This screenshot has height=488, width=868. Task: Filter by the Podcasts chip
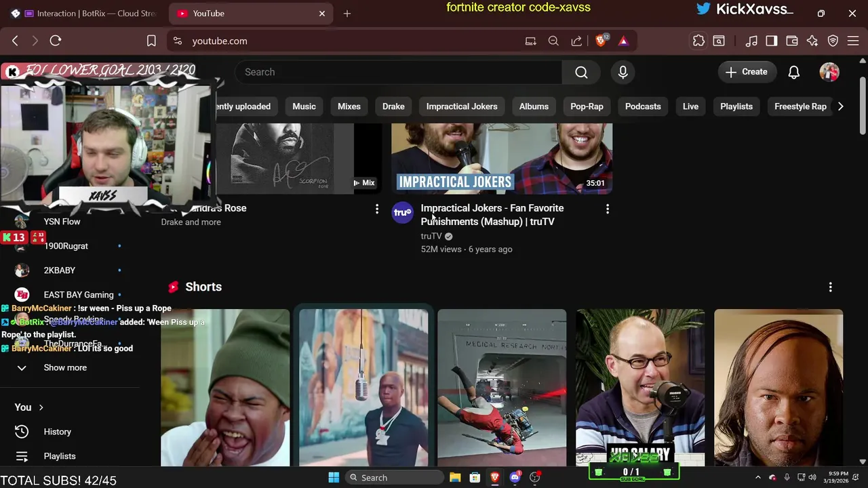pyautogui.click(x=643, y=106)
